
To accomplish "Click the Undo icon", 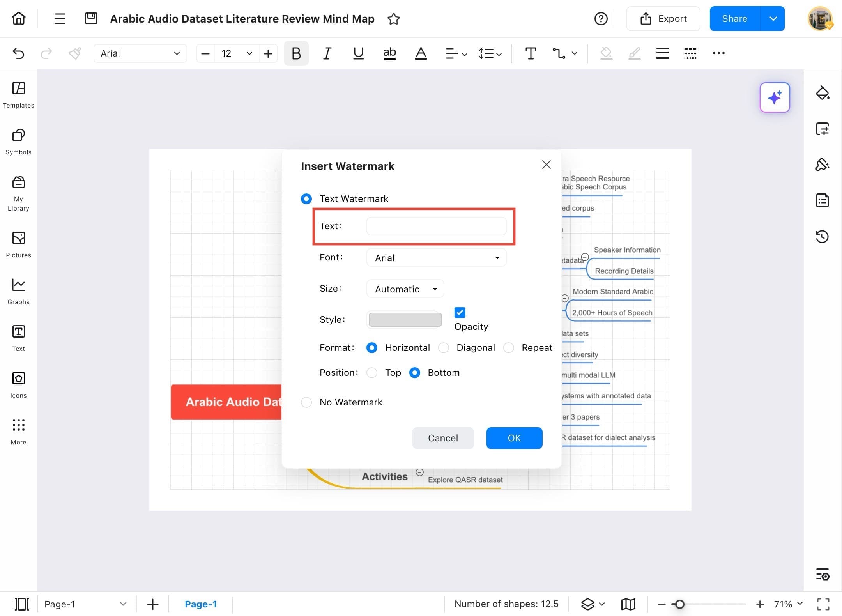I will (18, 53).
